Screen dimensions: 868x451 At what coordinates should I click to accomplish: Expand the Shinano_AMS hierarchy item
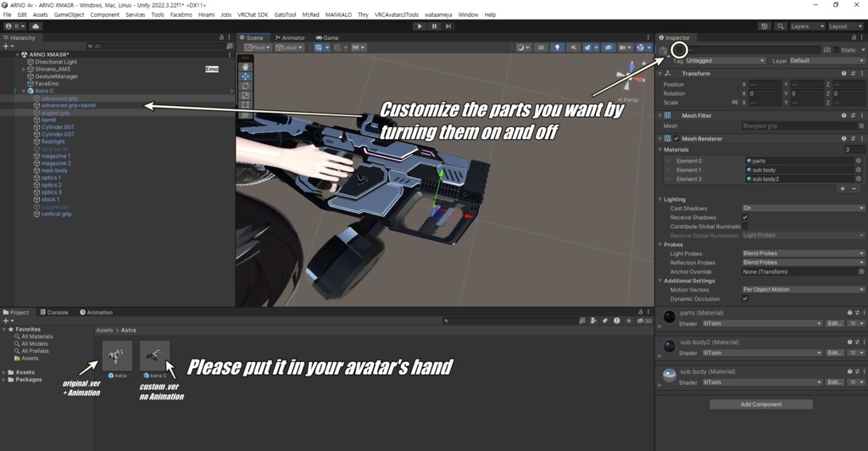pyautogui.click(x=24, y=70)
